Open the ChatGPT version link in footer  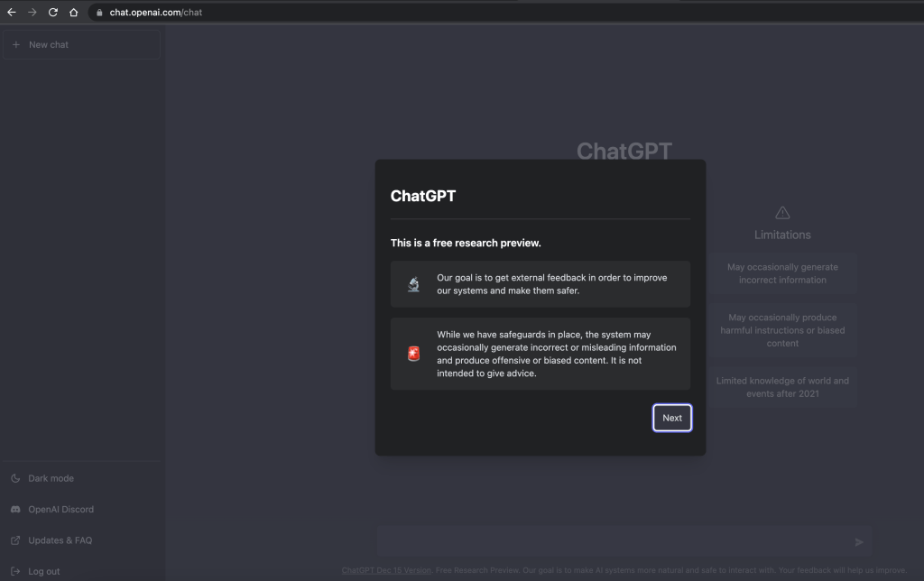point(386,570)
